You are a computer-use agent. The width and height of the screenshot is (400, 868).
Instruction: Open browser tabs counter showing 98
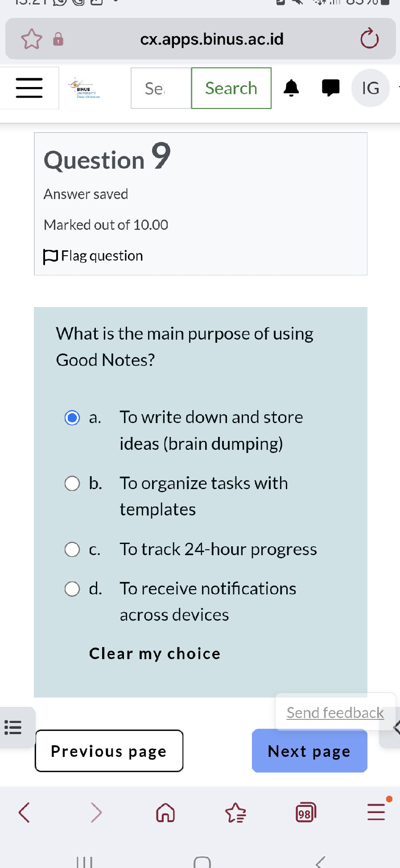(305, 813)
